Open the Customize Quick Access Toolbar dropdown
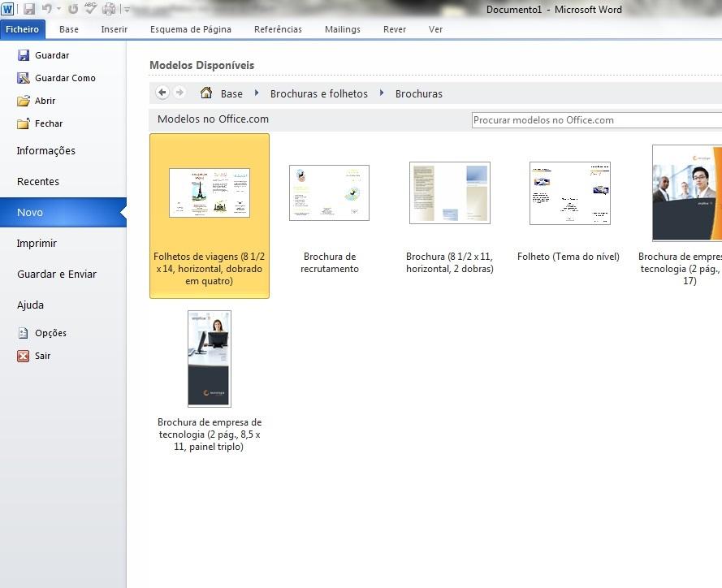Image resolution: width=722 pixels, height=588 pixels. (127, 10)
